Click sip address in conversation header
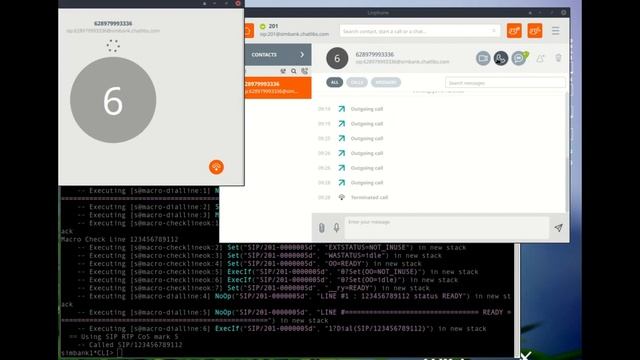 point(402,62)
